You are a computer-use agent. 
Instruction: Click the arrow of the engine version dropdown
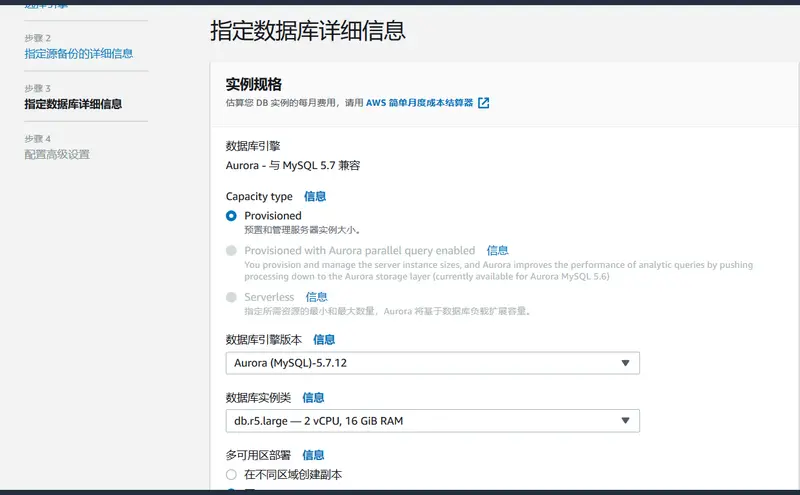click(625, 363)
